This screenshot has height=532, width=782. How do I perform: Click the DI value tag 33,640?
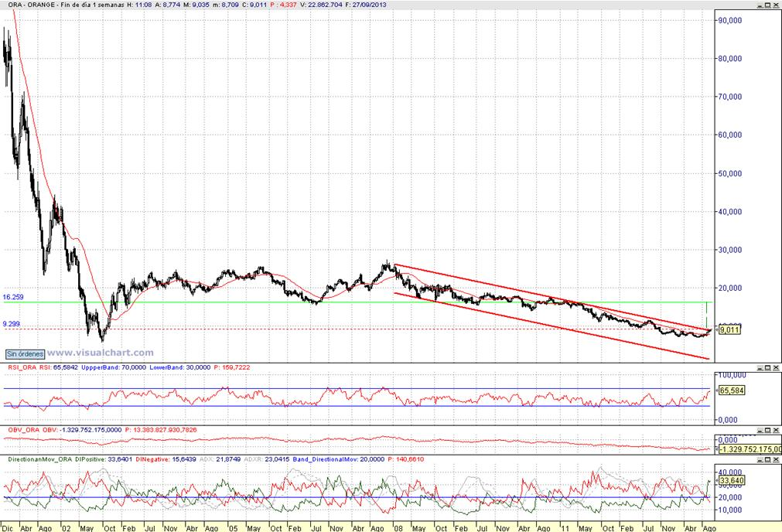[732, 481]
